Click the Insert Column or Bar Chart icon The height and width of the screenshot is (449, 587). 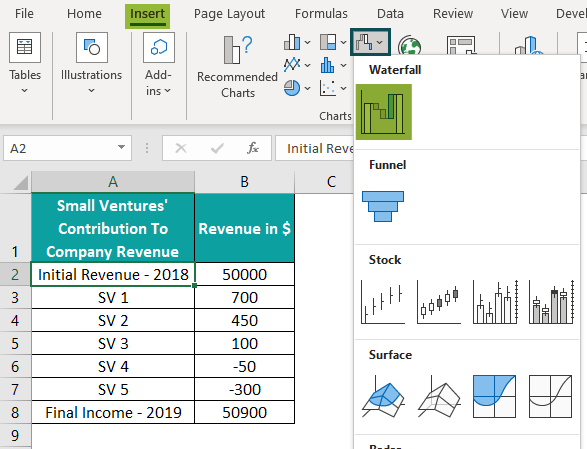292,42
